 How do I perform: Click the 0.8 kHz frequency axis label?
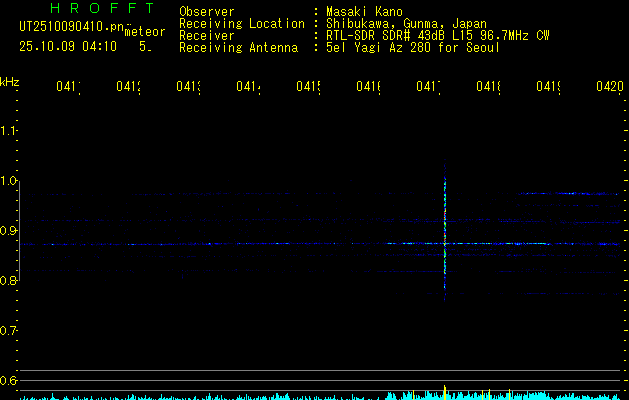point(9,281)
